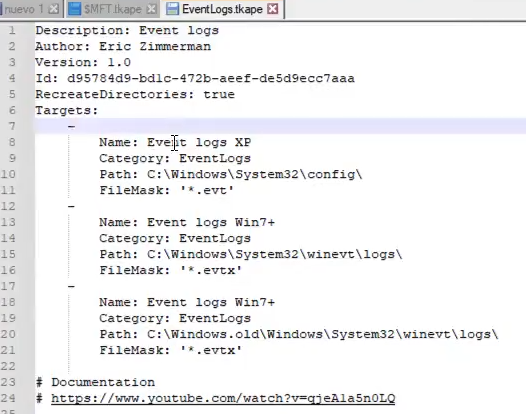Click the FileMask '*.evt' line

coord(167,190)
